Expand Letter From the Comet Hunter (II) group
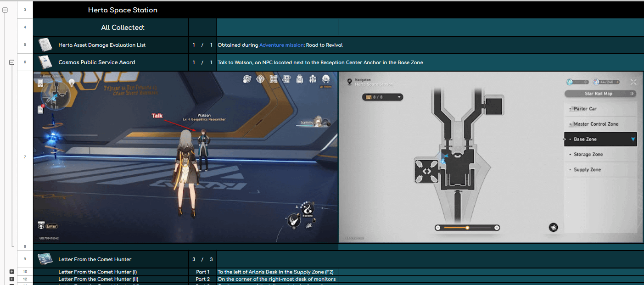644x285 pixels. pyautogui.click(x=11, y=279)
